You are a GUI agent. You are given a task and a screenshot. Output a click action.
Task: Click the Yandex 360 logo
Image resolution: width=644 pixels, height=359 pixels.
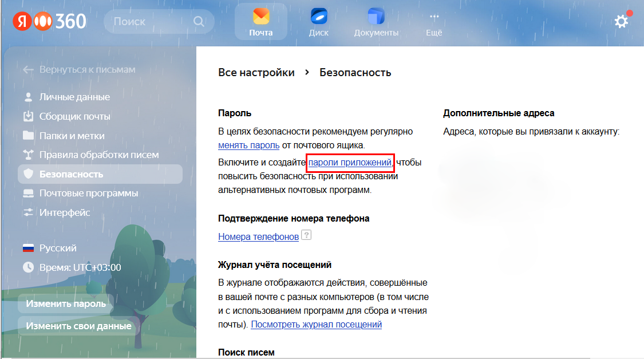[x=50, y=22]
